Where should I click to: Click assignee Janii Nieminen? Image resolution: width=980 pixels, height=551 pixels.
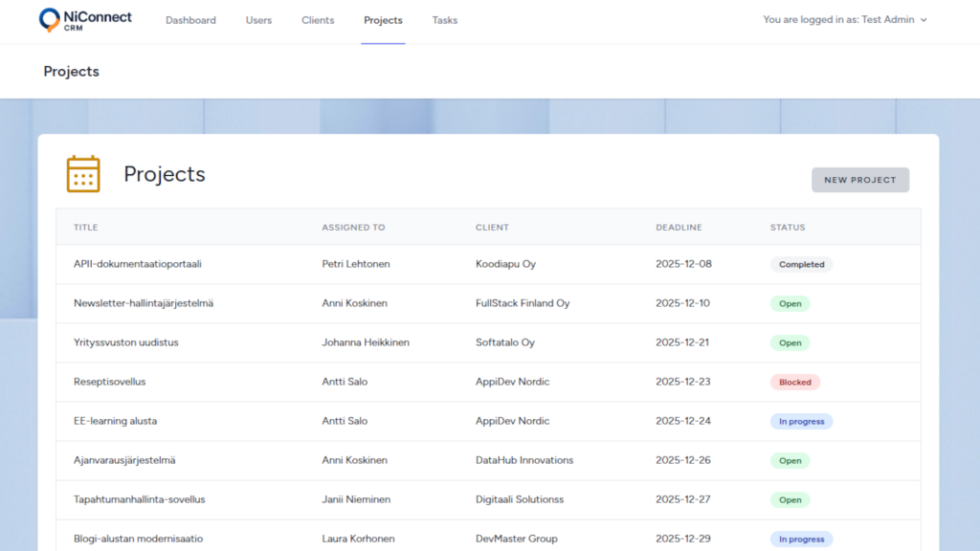point(356,499)
